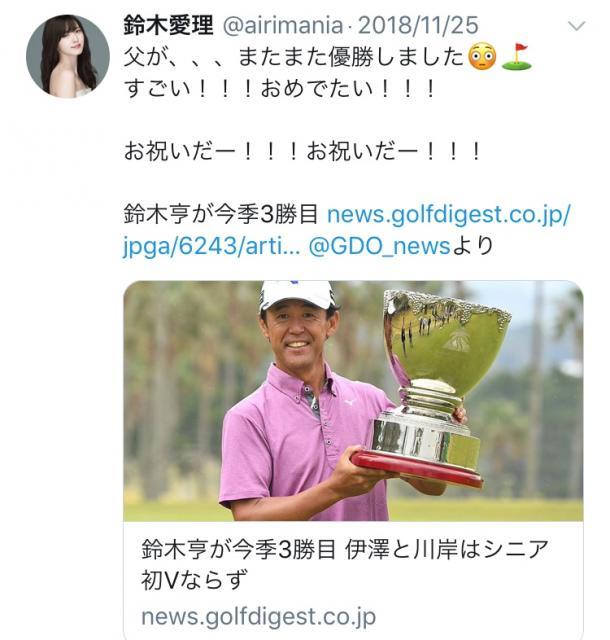Click the jpga/6243/arti... truncated link line
The height and width of the screenshot is (640, 610).
click(x=211, y=246)
